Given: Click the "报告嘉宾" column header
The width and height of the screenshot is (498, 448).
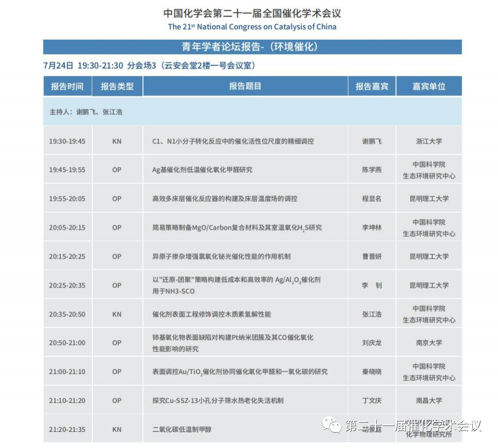Looking at the screenshot, I should point(372,86).
